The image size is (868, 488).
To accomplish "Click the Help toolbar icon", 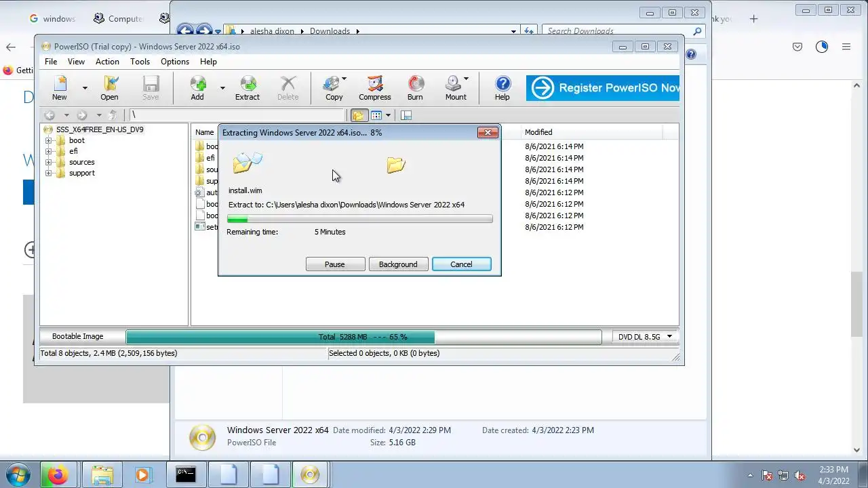I will (x=502, y=88).
